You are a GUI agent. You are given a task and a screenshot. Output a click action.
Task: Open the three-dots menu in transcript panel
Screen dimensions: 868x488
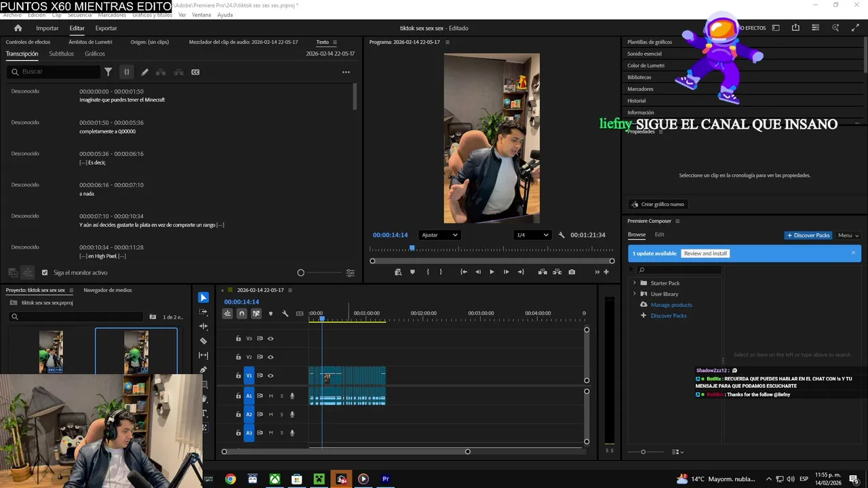click(346, 72)
